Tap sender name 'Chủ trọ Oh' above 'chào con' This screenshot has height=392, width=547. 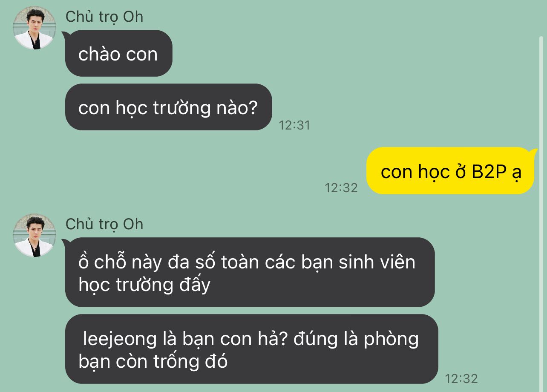click(104, 17)
